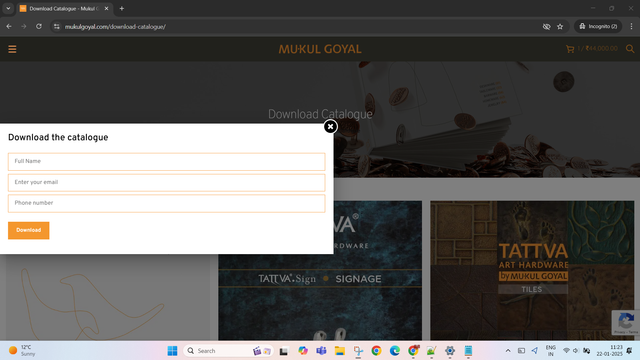Select the address bar URL
Screen dimensions: 640x360
click(x=115, y=27)
